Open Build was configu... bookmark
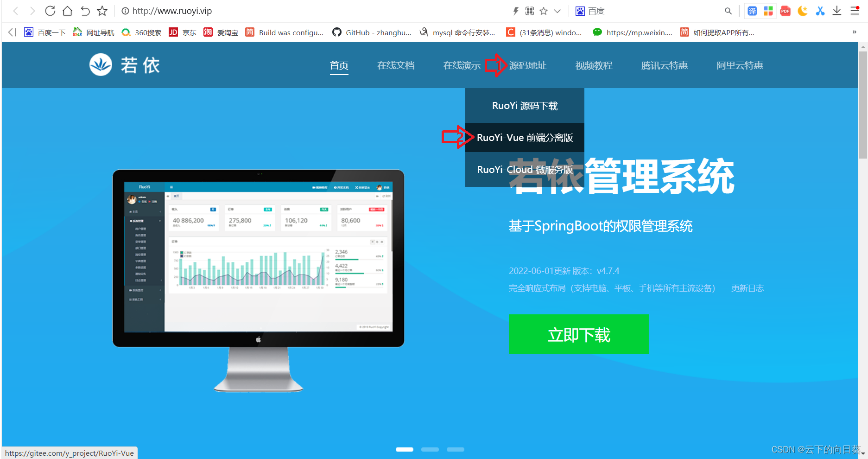This screenshot has width=868, height=459. click(x=285, y=32)
